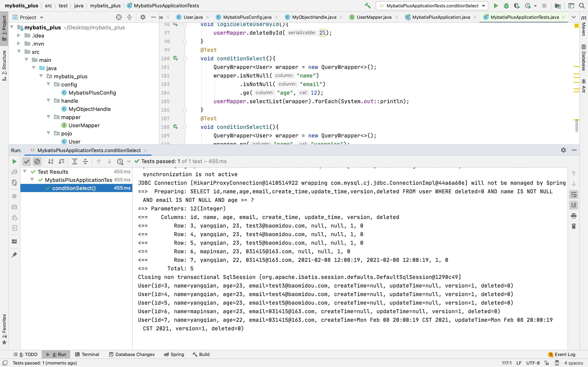The image size is (588, 367).
Task: Click the Build project hammer icon
Action: click(x=368, y=6)
